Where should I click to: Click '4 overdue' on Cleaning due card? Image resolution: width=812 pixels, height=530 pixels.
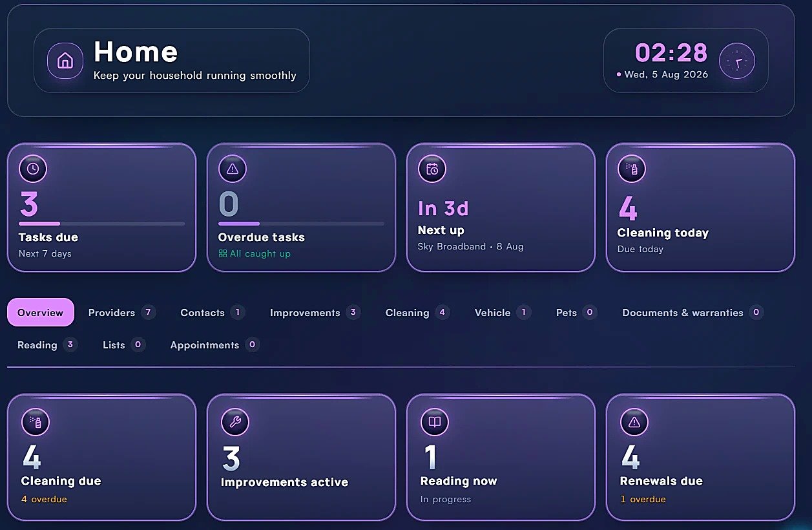click(x=44, y=500)
